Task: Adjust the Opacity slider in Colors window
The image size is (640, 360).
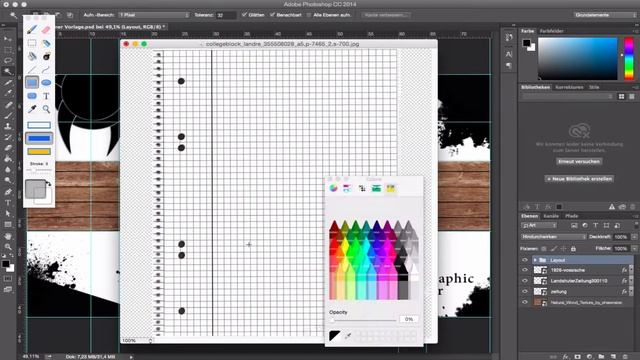Action: (x=363, y=320)
